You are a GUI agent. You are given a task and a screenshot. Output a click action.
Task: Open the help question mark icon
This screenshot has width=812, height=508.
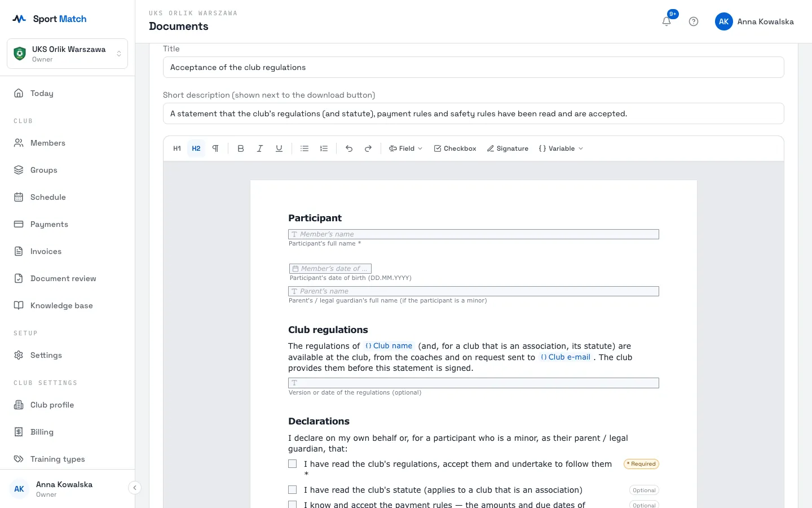coord(694,21)
